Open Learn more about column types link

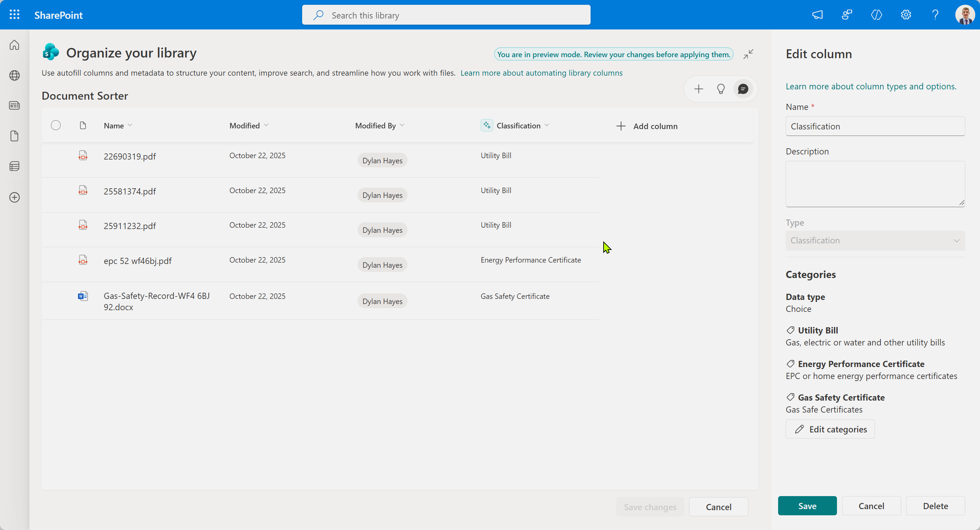pyautogui.click(x=871, y=86)
